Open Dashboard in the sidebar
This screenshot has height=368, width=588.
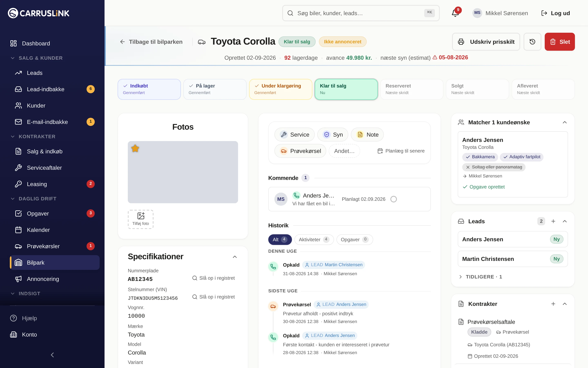pyautogui.click(x=52, y=43)
